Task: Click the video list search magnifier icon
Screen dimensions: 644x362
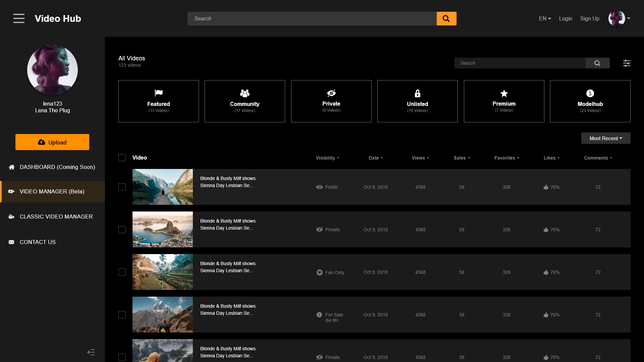Action: pos(597,63)
